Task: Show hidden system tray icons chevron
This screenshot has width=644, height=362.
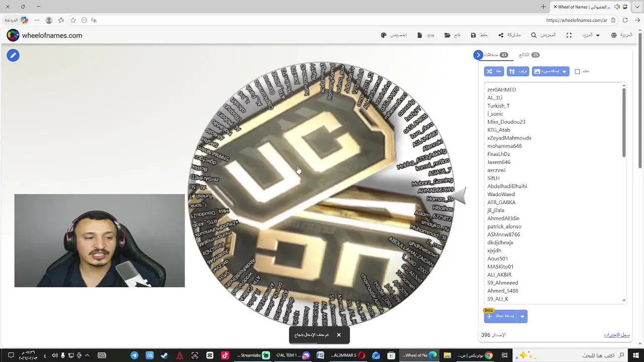Action: click(88, 355)
